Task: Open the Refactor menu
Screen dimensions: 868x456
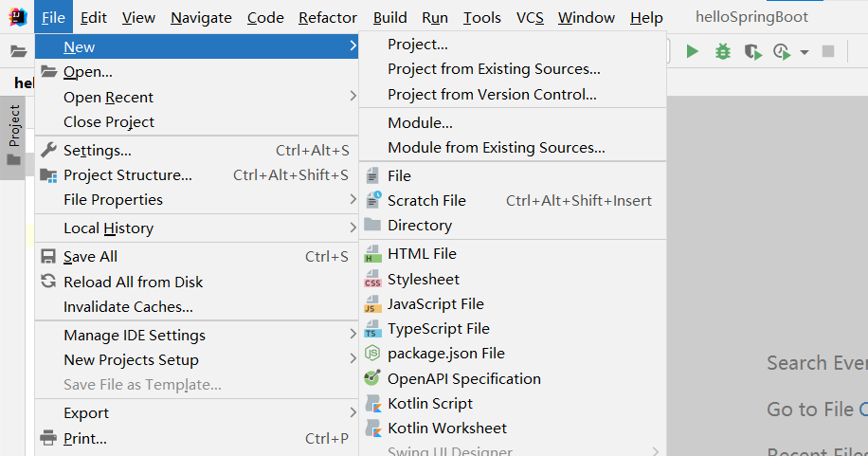Action: 327,17
